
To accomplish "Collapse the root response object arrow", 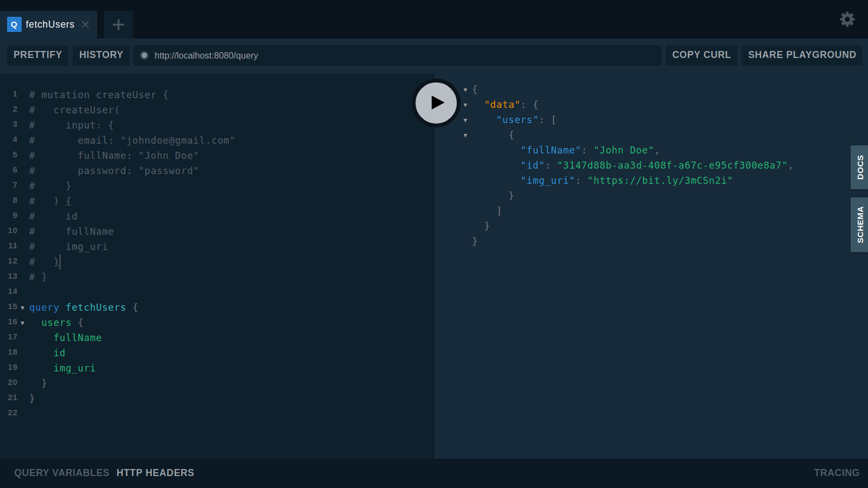I will point(465,90).
